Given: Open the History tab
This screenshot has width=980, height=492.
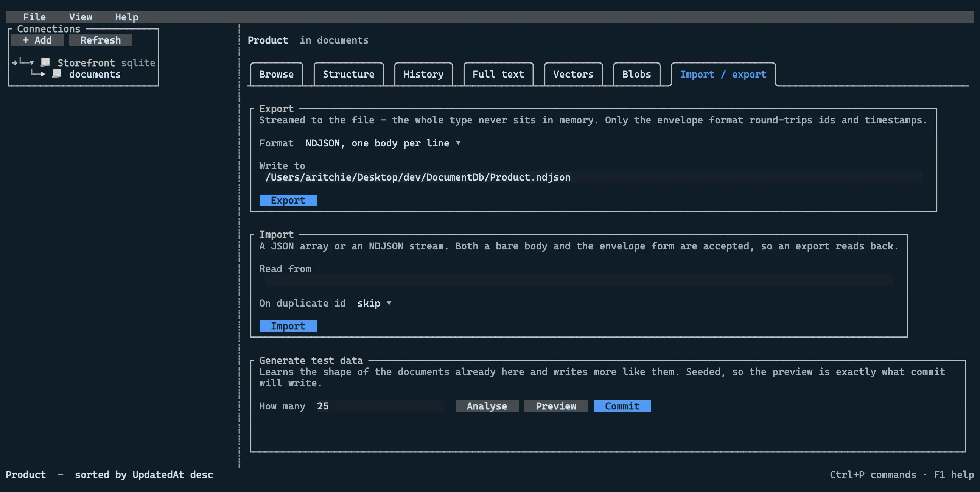Looking at the screenshot, I should tap(423, 74).
